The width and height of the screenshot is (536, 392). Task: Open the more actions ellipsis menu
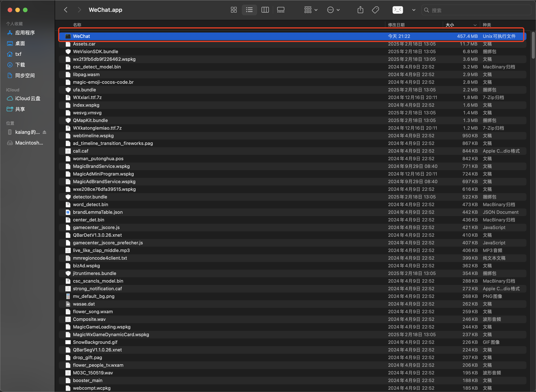(333, 10)
